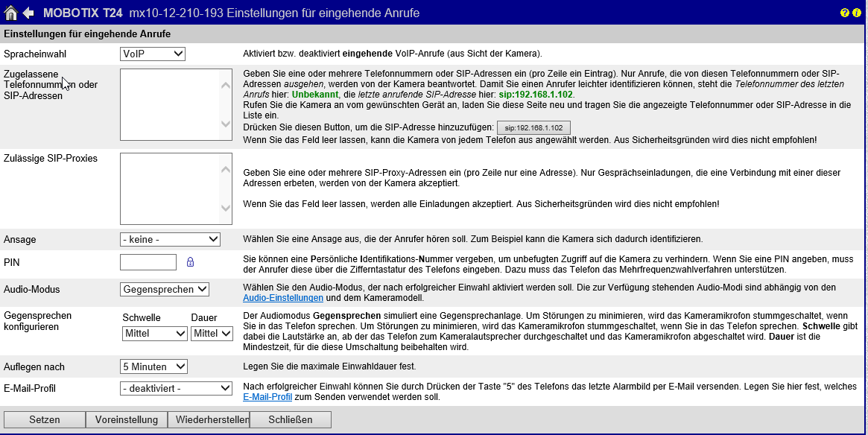Click the back arrow icon
Image resolution: width=868 pixels, height=435 pixels.
[x=28, y=13]
